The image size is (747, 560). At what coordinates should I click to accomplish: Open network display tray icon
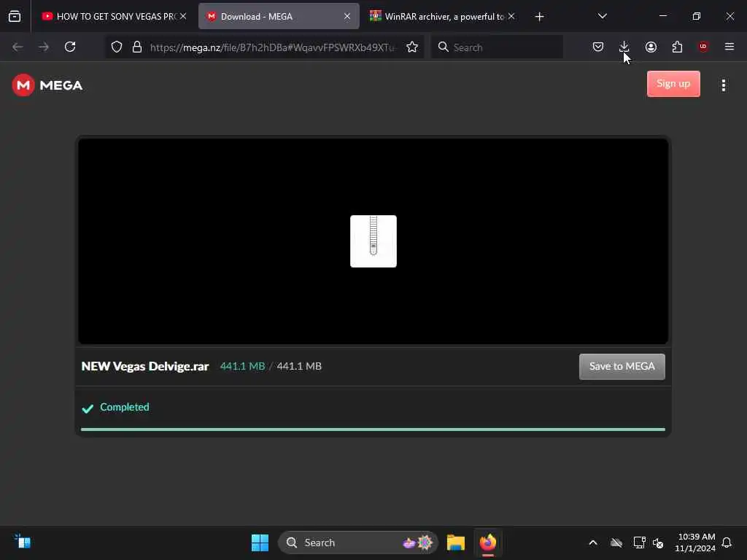point(639,542)
